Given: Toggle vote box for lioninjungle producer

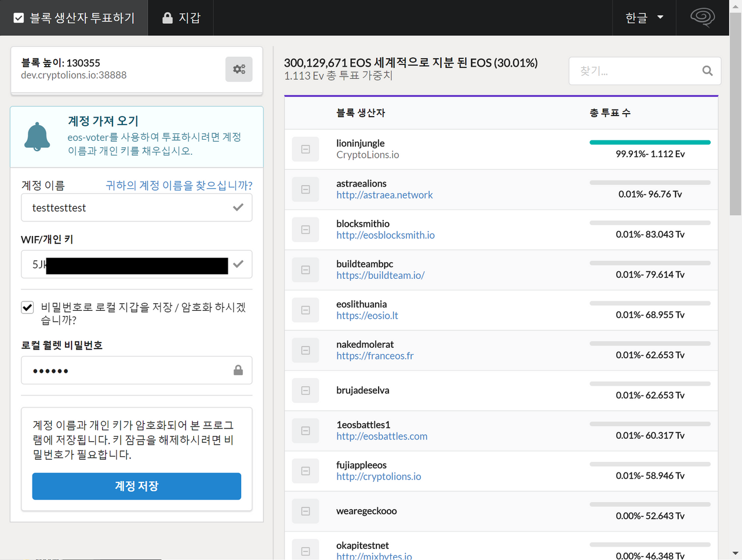Looking at the screenshot, I should click(x=305, y=150).
